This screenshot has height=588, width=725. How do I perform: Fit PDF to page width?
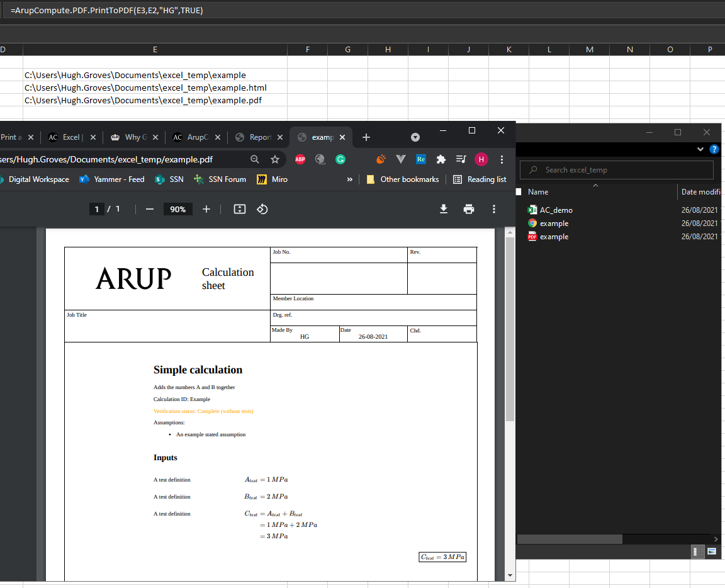(x=240, y=209)
